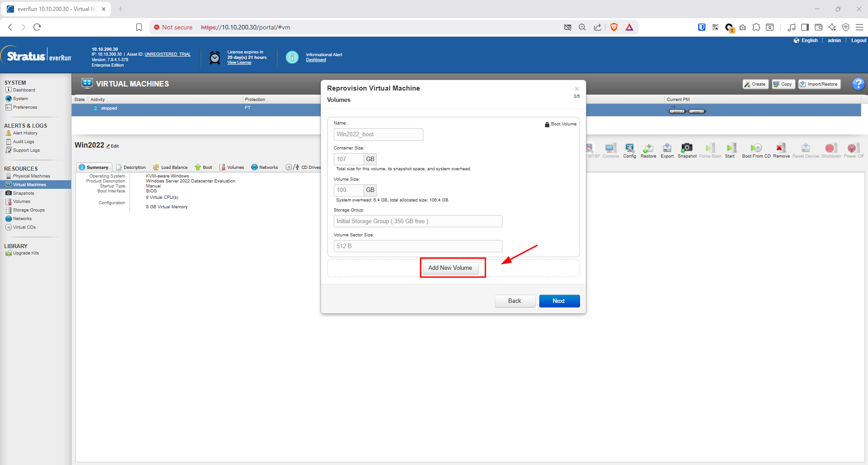
Task: Close the Reprovision Virtual Machine dialog
Action: [x=577, y=89]
